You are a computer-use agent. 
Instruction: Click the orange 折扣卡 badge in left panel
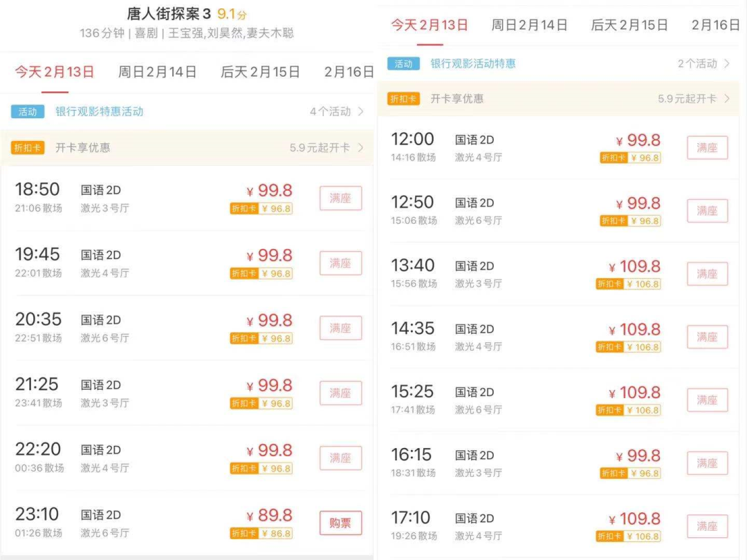(28, 148)
